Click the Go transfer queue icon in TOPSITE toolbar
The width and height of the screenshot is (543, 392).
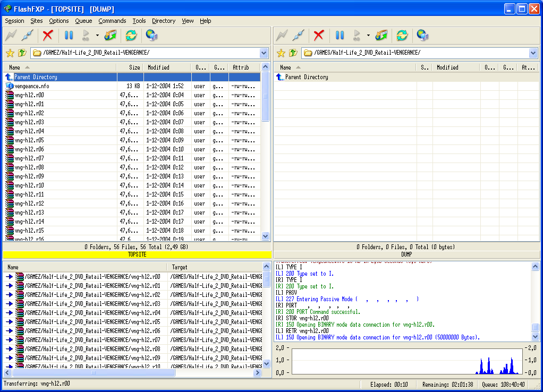click(x=86, y=35)
